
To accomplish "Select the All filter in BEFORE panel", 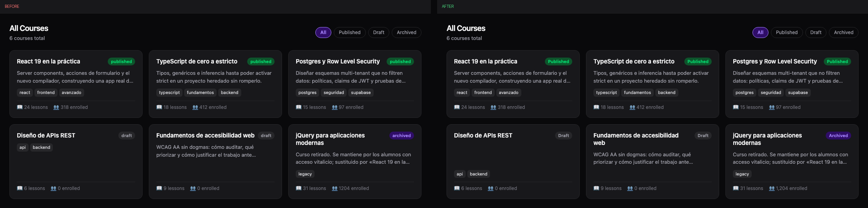I will point(323,33).
